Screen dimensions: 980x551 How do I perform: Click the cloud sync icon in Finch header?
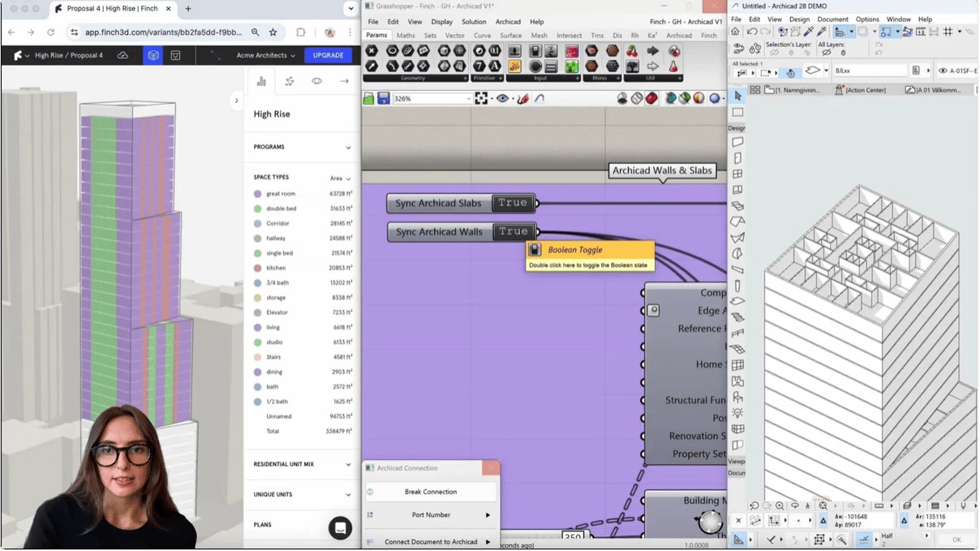click(x=122, y=55)
